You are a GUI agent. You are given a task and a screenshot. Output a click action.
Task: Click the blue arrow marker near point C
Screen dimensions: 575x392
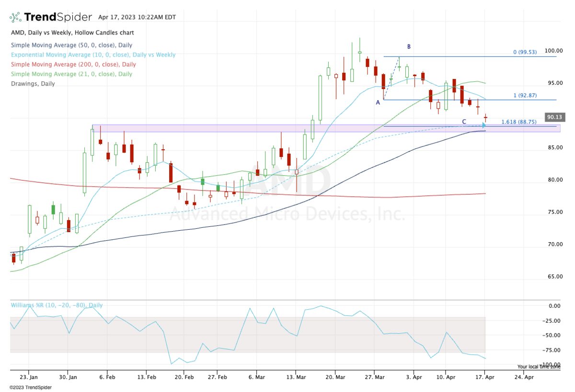point(484,125)
